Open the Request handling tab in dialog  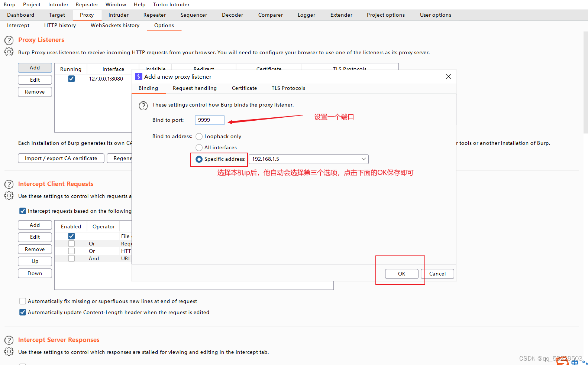click(x=195, y=88)
